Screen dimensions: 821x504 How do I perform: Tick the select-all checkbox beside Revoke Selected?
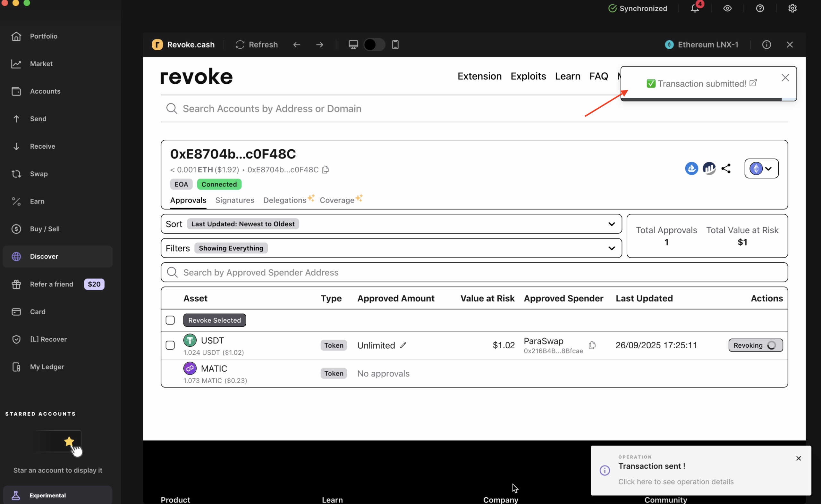coord(170,320)
